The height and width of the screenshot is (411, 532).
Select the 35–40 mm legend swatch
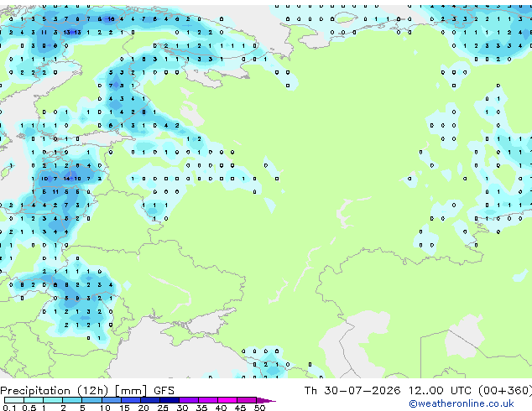click(208, 400)
